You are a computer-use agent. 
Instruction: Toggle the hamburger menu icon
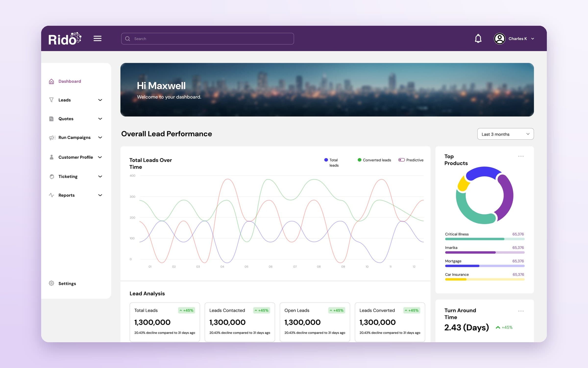point(98,39)
